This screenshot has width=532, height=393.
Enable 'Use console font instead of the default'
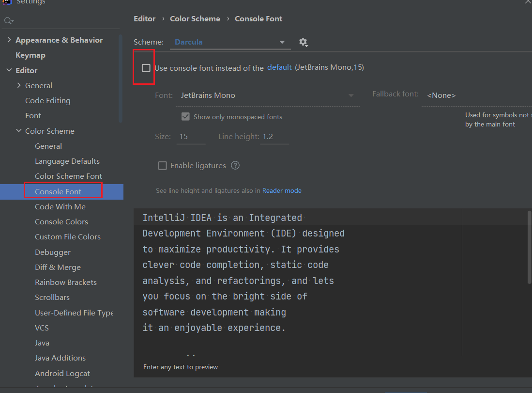[x=146, y=68]
